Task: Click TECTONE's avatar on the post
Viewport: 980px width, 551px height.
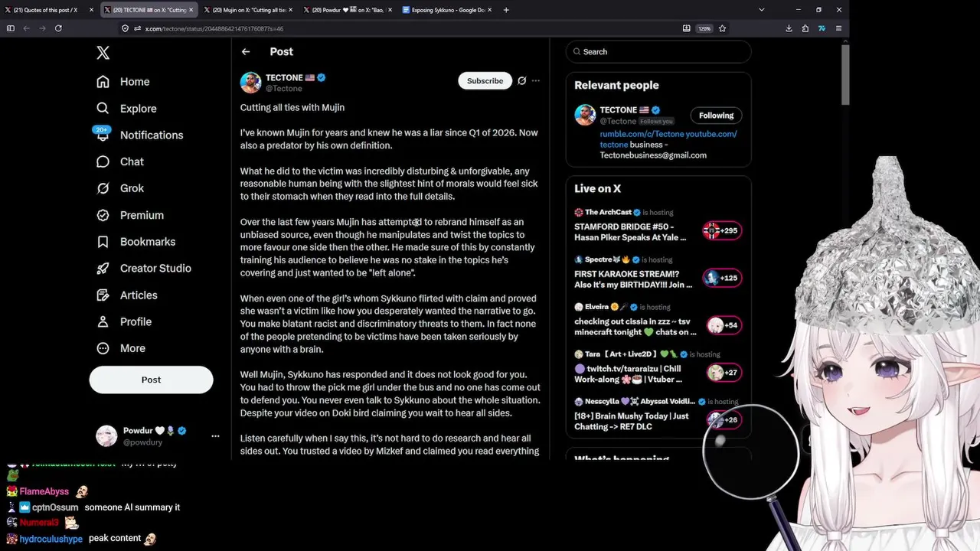Action: (x=250, y=83)
